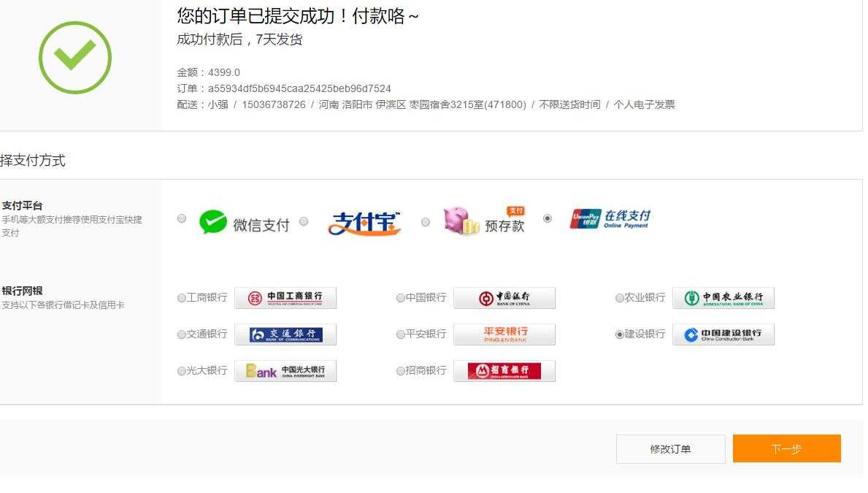Viewport: 868px width, 493px height.
Task: Click the 支付宝 Alipay logo
Action: point(364,223)
